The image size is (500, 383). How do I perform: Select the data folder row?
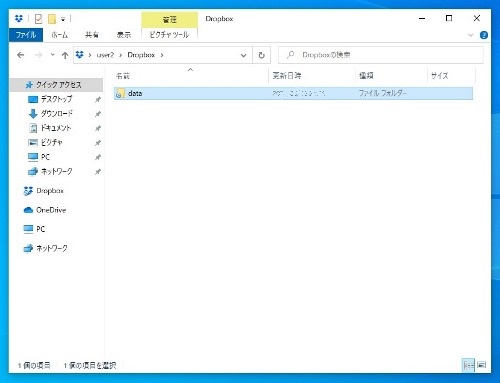(x=293, y=93)
